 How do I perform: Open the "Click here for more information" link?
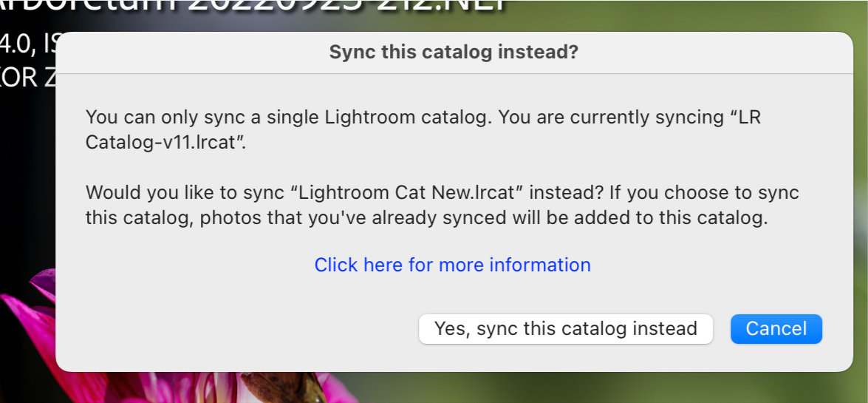[452, 265]
